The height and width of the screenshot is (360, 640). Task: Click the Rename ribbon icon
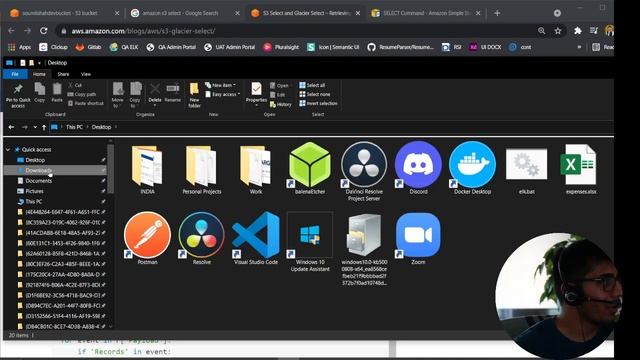(173, 93)
